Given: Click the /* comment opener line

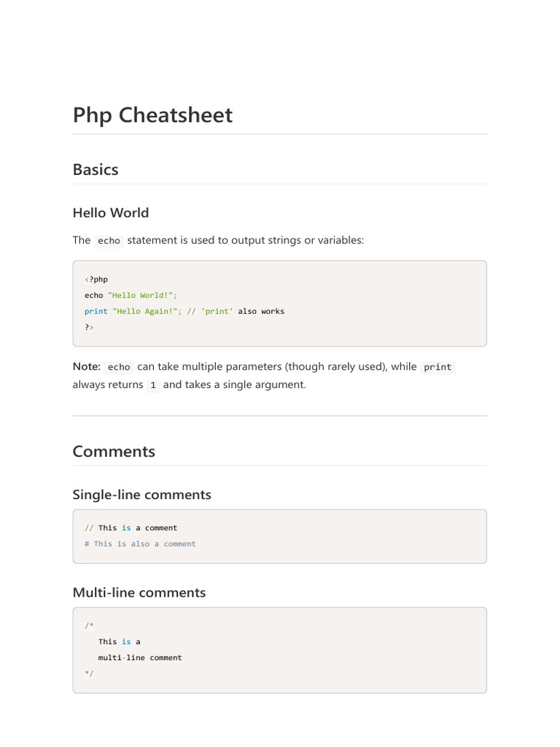Looking at the screenshot, I should pyautogui.click(x=89, y=626).
